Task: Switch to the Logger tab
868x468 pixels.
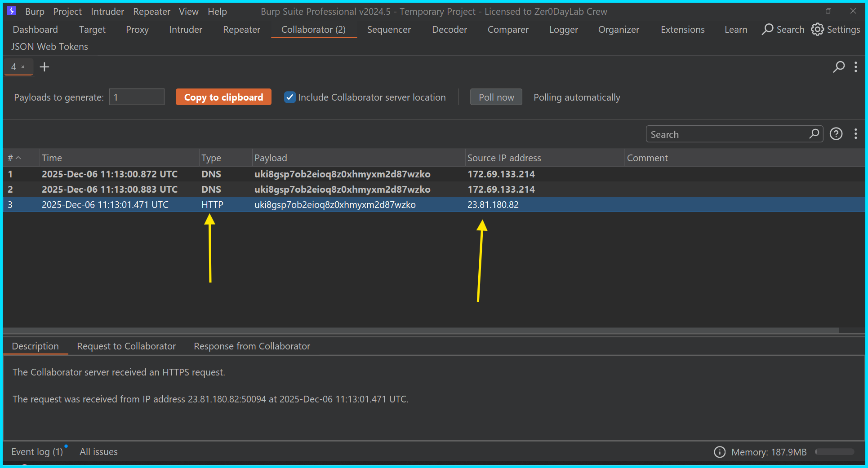Action: coord(564,30)
